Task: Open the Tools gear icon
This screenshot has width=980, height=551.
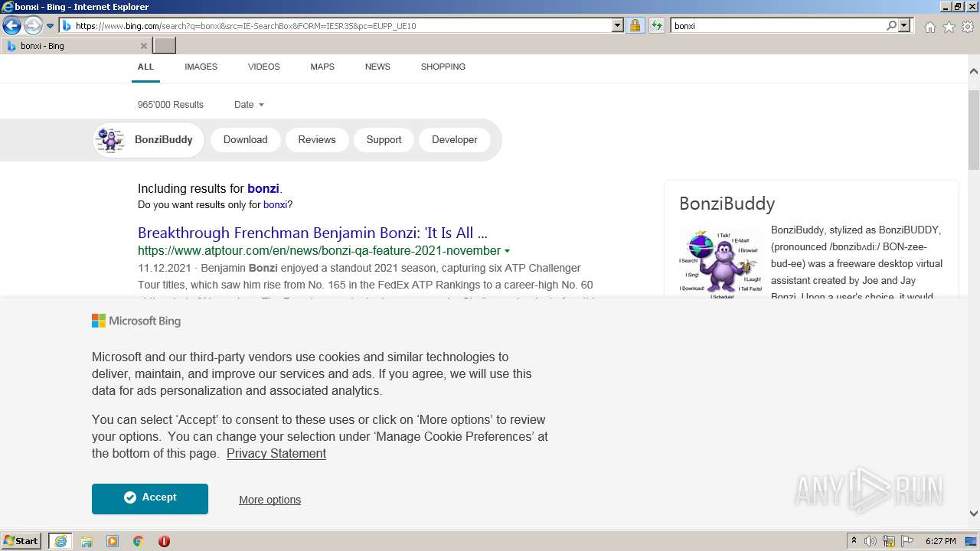Action: click(968, 27)
